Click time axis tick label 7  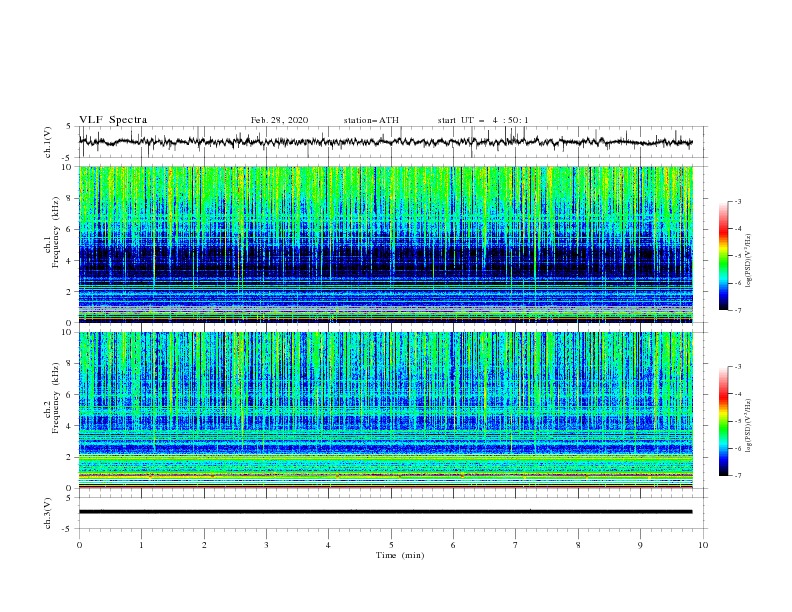click(x=516, y=545)
